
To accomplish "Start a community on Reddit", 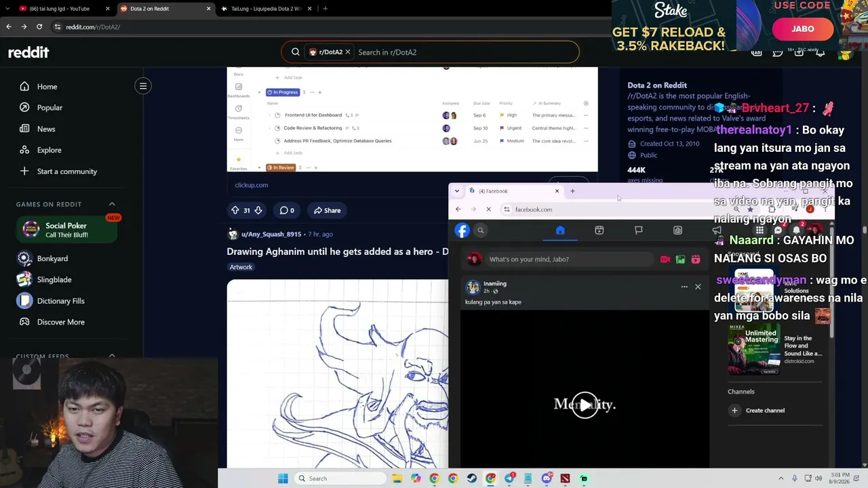I will tap(68, 171).
